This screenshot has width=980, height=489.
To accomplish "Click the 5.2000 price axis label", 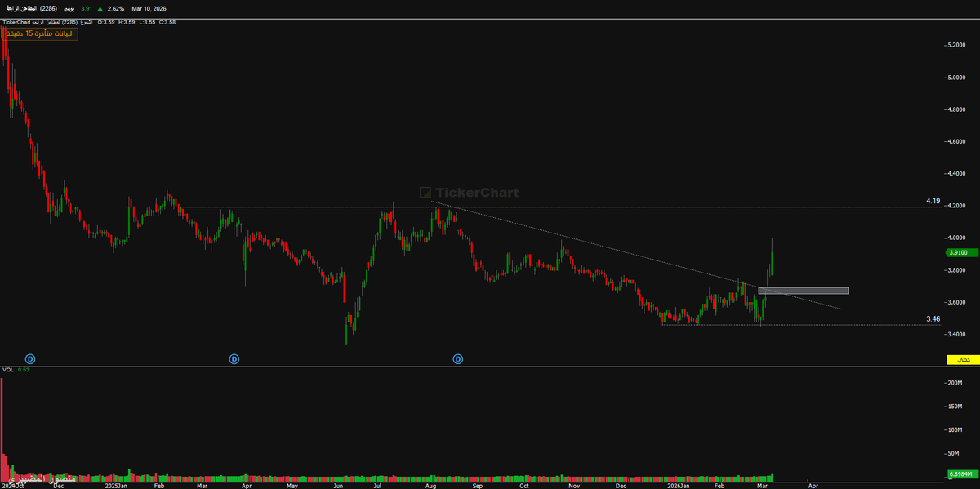I will pyautogui.click(x=957, y=45).
